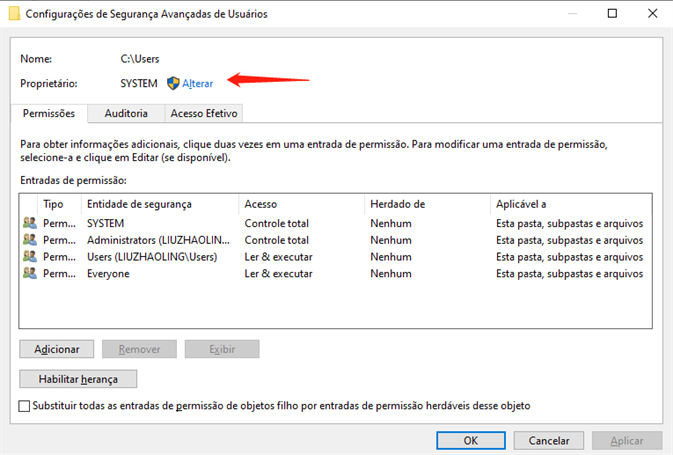673x455 pixels.
Task: Click Ler & executar in Users row
Action: point(279,257)
